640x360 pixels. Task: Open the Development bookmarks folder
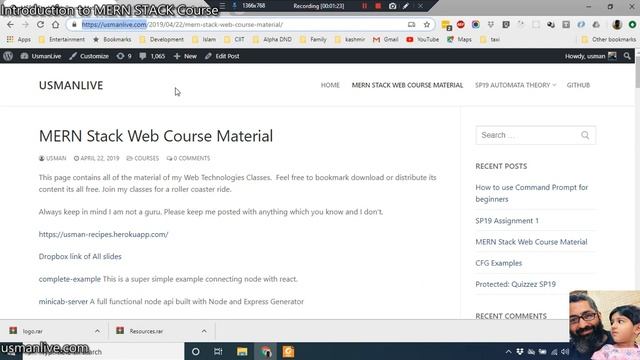162,40
